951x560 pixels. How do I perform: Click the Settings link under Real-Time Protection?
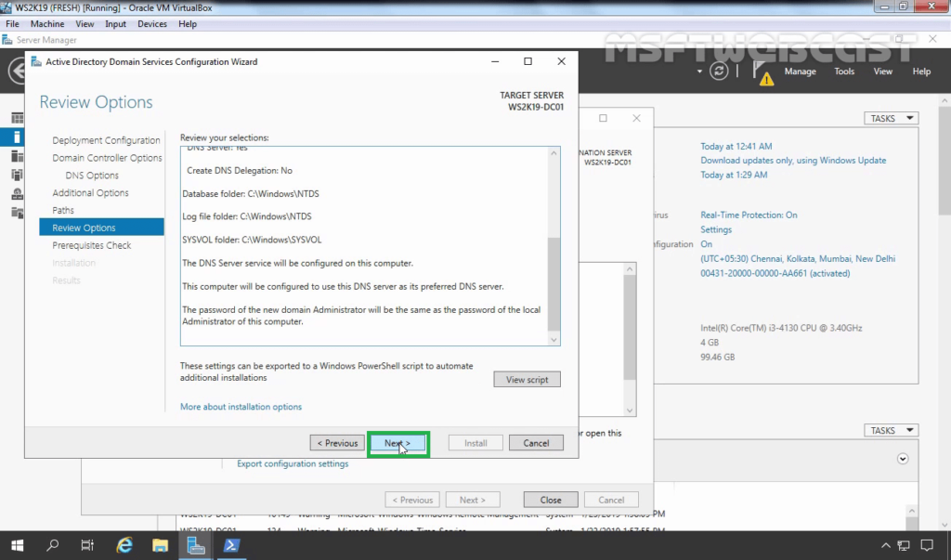pos(716,230)
